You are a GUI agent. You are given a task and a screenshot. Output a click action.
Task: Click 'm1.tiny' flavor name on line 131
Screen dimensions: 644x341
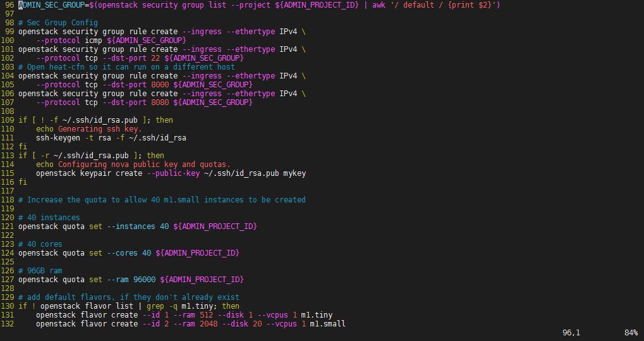pyautogui.click(x=317, y=314)
